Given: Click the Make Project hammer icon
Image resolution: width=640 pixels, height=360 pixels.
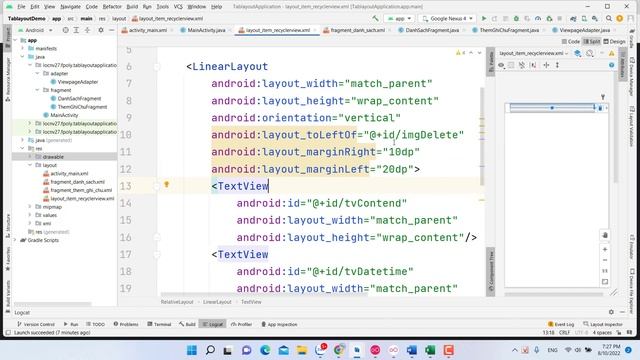Looking at the screenshot, I should pyautogui.click(x=375, y=18).
